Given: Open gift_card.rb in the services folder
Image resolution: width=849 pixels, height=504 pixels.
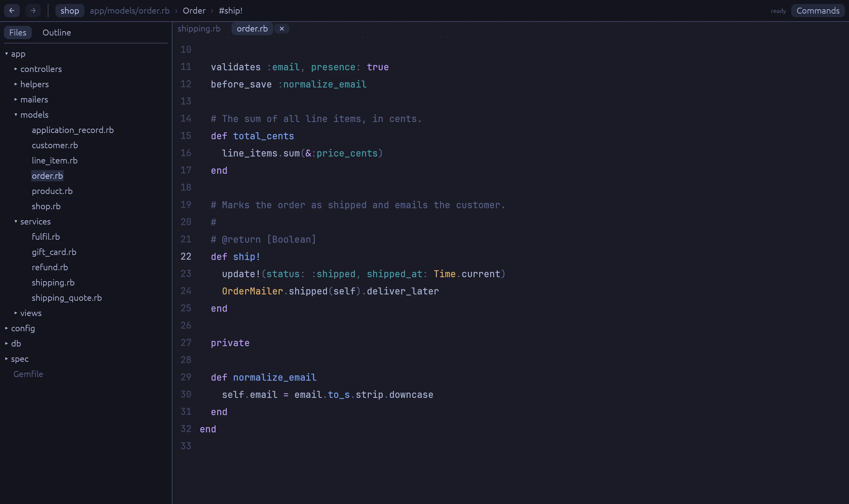Looking at the screenshot, I should point(54,252).
